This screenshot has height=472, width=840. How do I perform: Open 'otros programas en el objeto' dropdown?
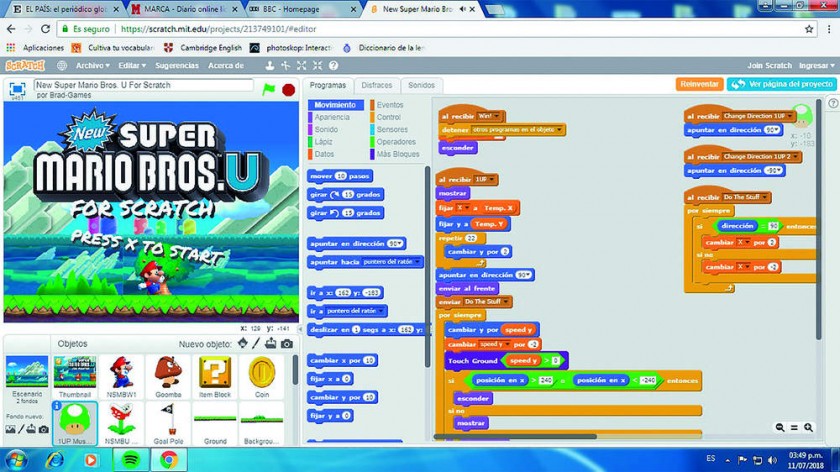pos(517,130)
